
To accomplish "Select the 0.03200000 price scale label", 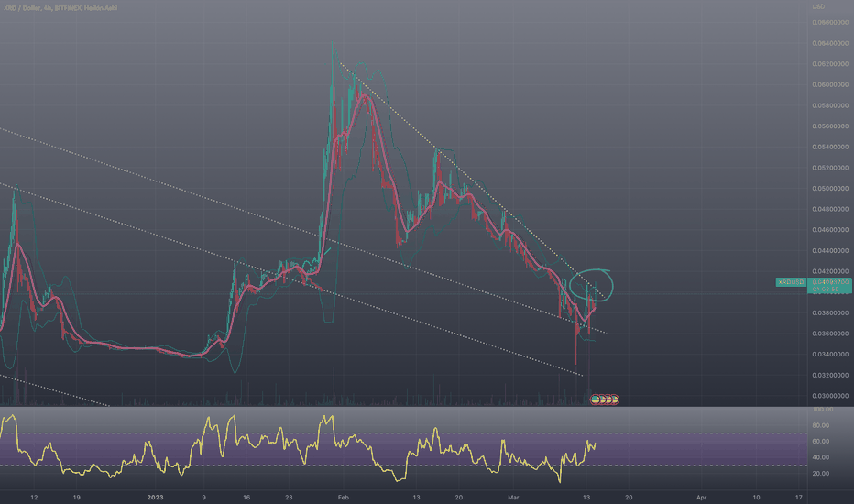I will pyautogui.click(x=830, y=375).
